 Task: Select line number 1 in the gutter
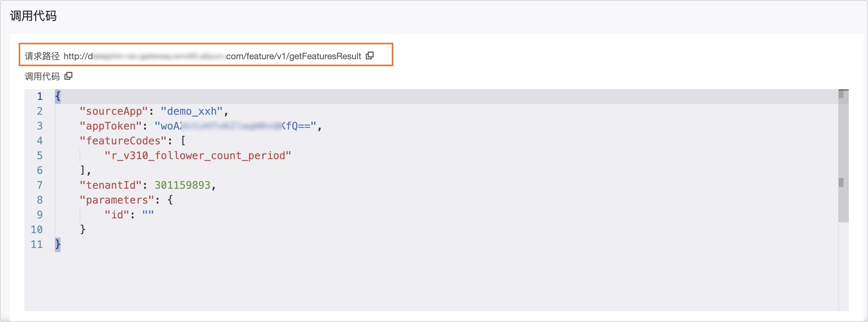(40, 97)
